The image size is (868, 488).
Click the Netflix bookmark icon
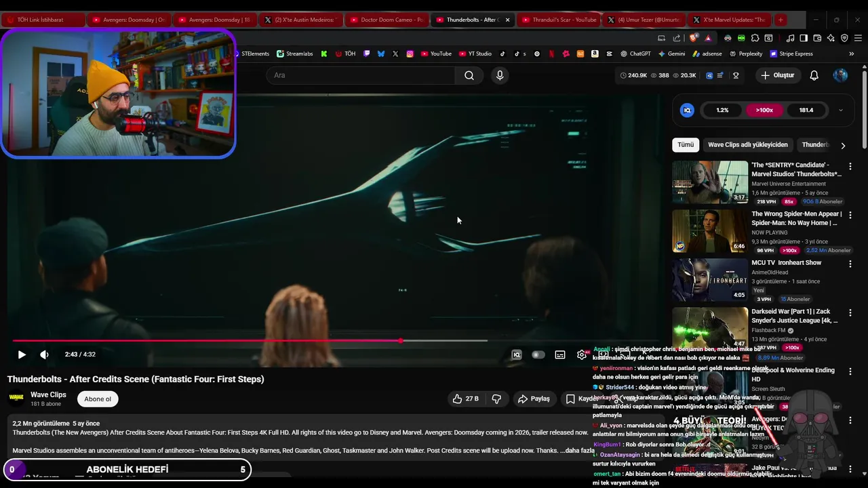[x=551, y=54]
